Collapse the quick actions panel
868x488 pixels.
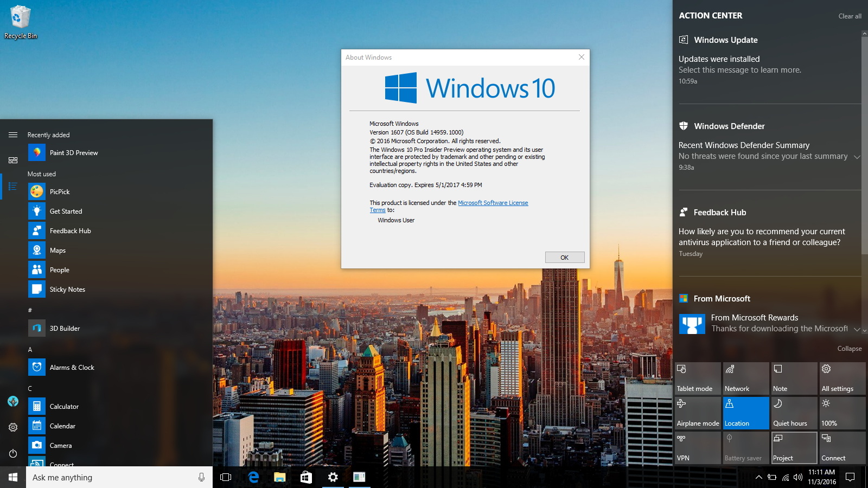point(850,349)
